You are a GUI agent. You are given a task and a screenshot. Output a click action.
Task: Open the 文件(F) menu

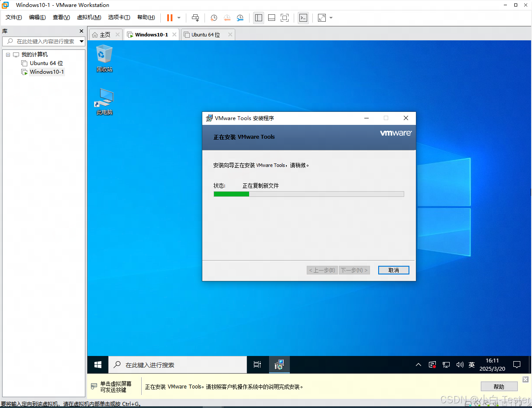[14, 17]
